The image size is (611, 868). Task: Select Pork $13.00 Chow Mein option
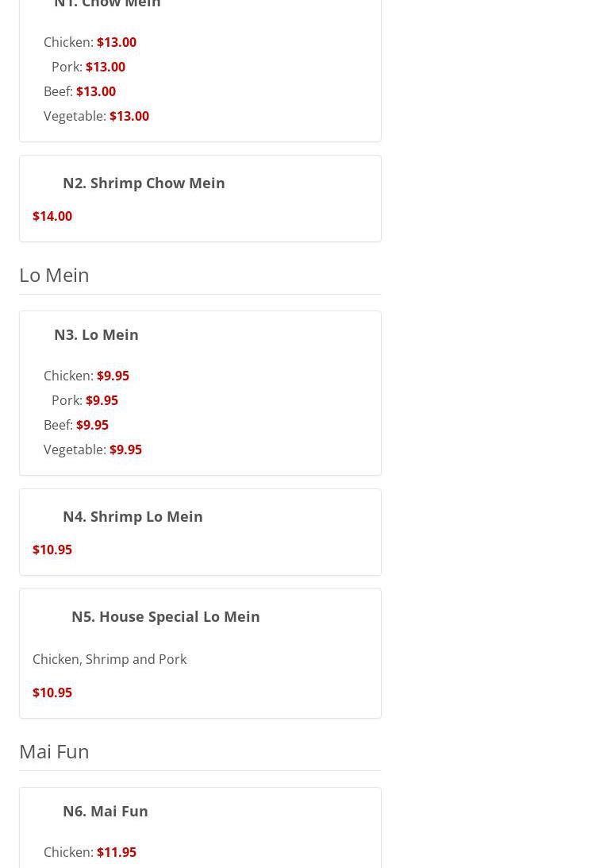[88, 67]
